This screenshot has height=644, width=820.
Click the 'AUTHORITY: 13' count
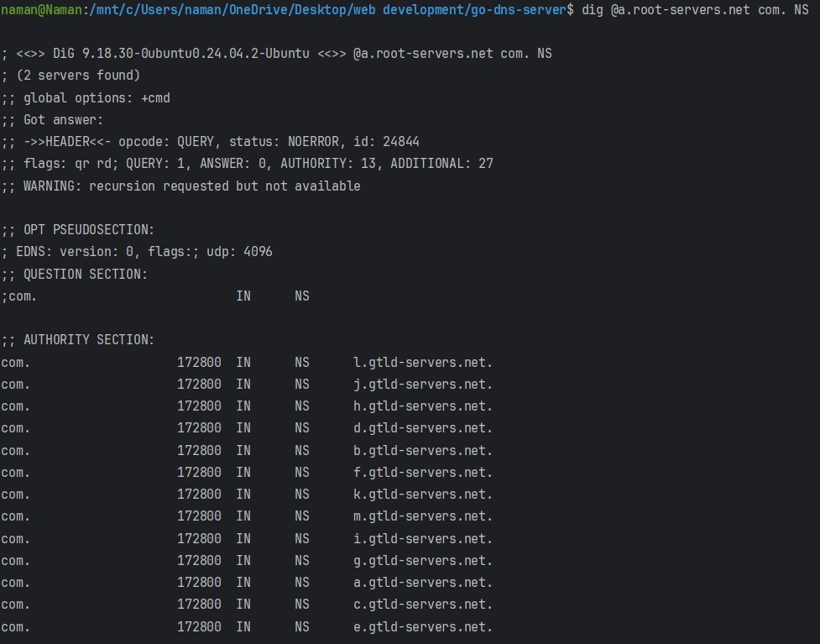coord(328,164)
